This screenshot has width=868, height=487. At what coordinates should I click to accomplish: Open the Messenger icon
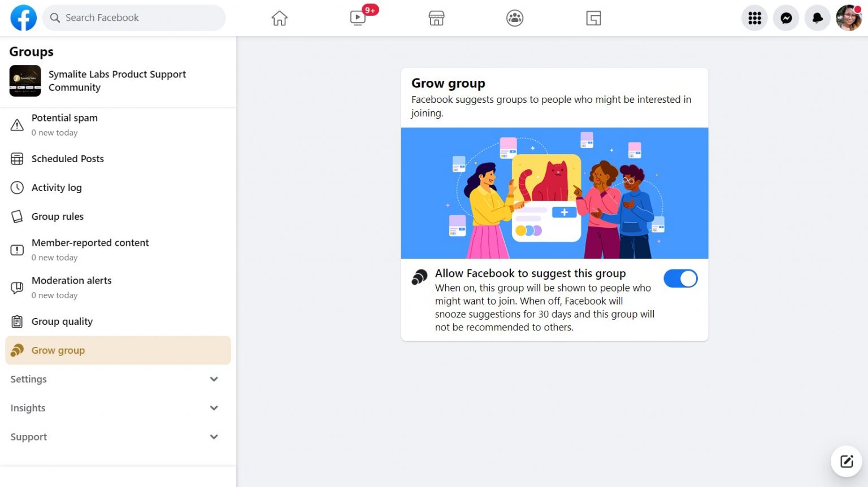785,18
